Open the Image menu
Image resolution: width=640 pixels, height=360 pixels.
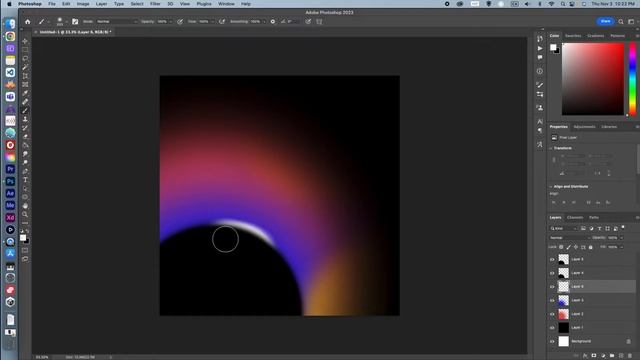point(83,4)
